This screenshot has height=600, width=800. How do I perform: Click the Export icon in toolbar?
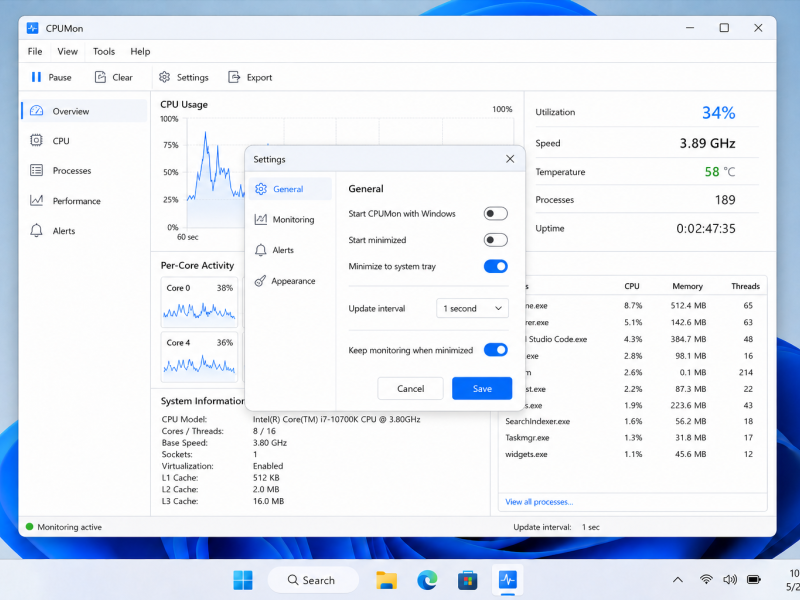click(x=234, y=77)
